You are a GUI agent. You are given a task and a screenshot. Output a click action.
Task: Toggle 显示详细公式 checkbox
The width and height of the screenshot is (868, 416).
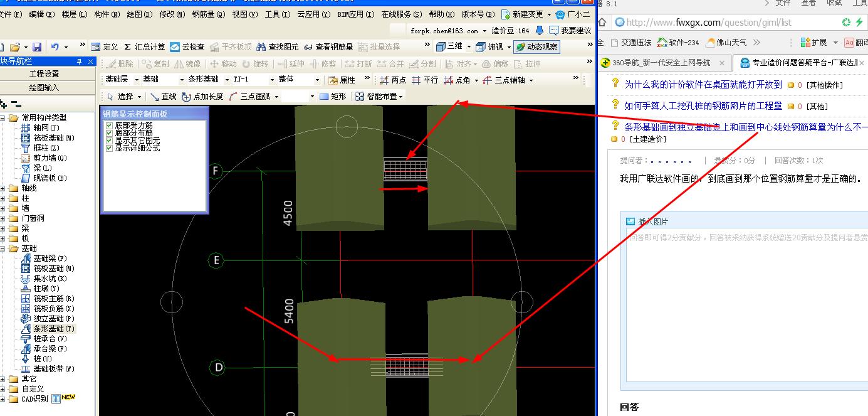[x=109, y=148]
